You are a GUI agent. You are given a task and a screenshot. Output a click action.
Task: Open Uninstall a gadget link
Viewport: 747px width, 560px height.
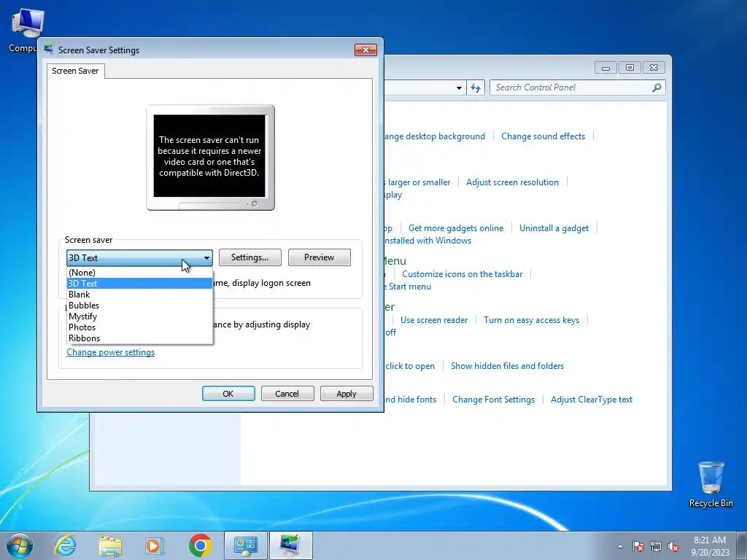(554, 228)
